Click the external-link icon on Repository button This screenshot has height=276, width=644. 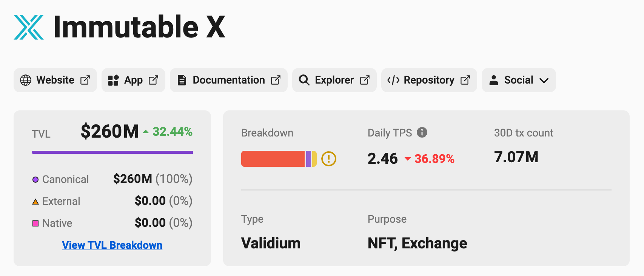coord(465,80)
